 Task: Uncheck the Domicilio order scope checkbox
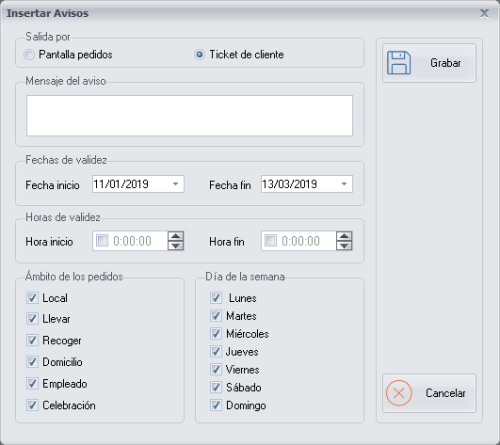[32, 362]
